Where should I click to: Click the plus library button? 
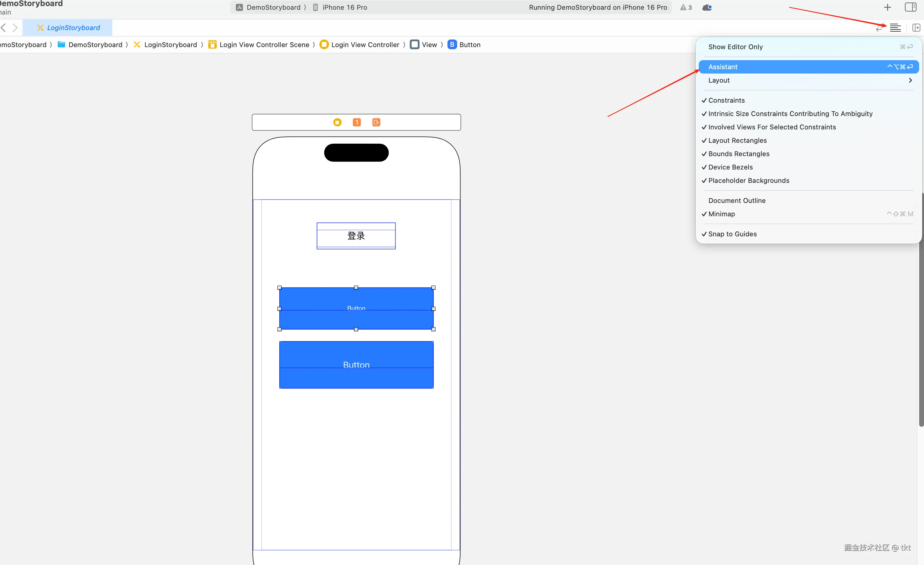(887, 7)
